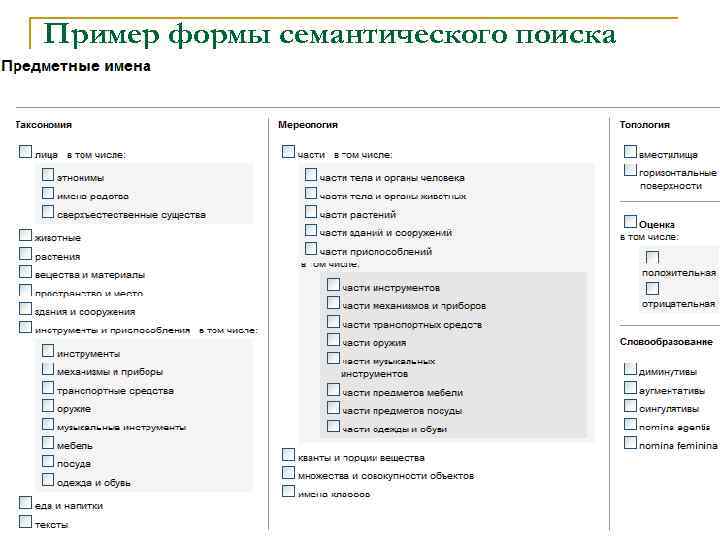Check the 'лица' checkbox
The width and height of the screenshot is (720, 540).
(25, 152)
